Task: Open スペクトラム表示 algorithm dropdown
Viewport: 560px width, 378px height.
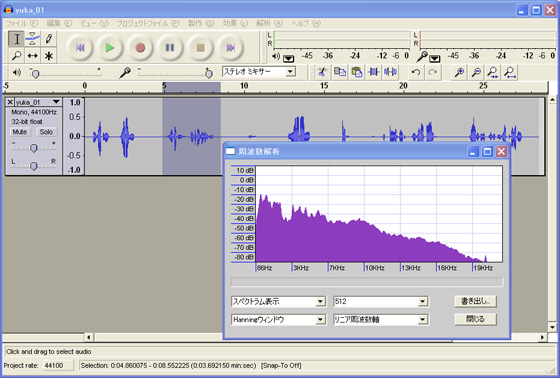Action: 321,302
